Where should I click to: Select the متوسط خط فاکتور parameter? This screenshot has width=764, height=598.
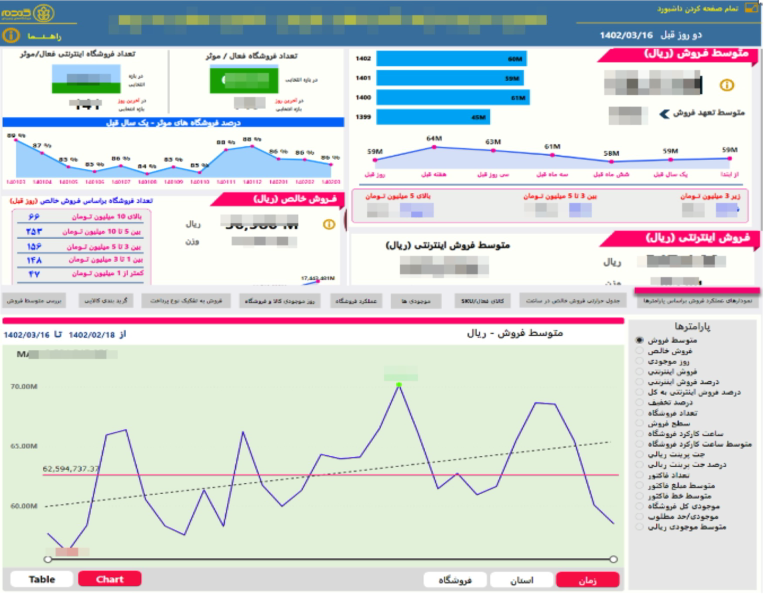point(639,496)
